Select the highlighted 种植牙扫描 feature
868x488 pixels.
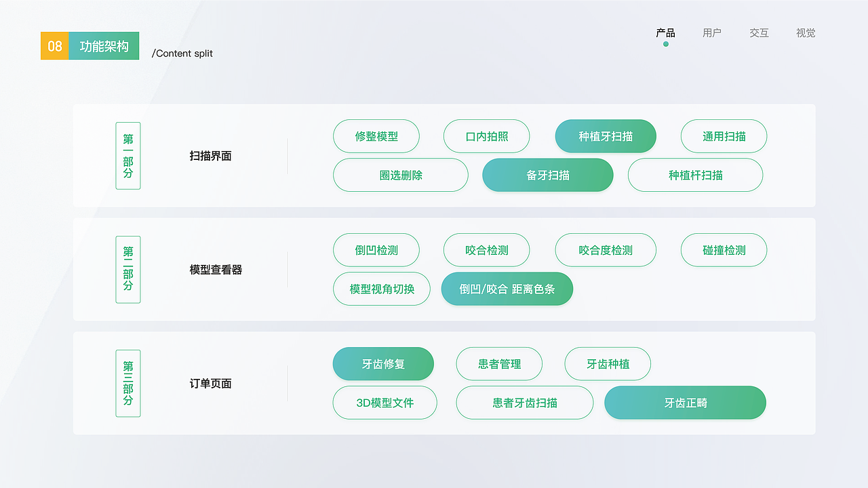[606, 136]
